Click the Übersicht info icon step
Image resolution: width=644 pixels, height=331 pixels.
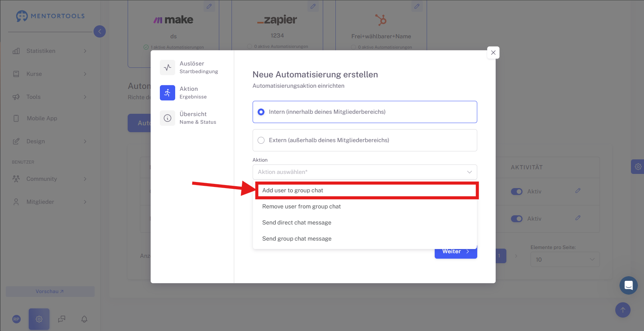pyautogui.click(x=168, y=118)
